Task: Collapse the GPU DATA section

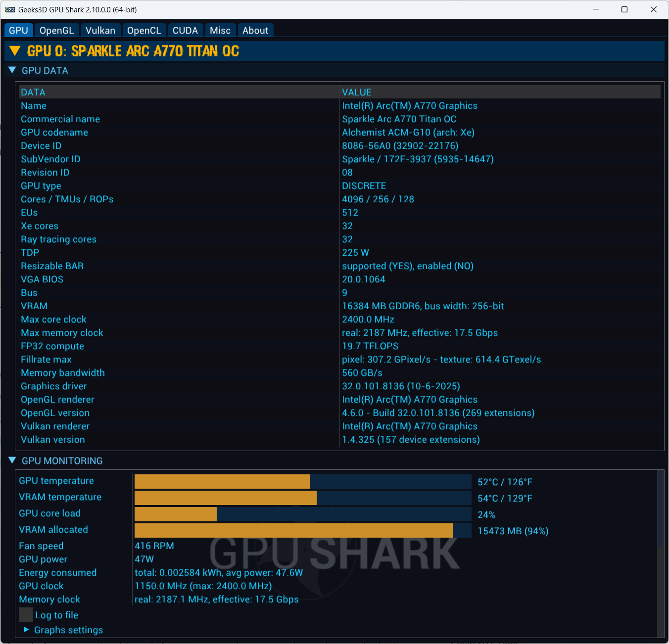Action: (x=12, y=70)
